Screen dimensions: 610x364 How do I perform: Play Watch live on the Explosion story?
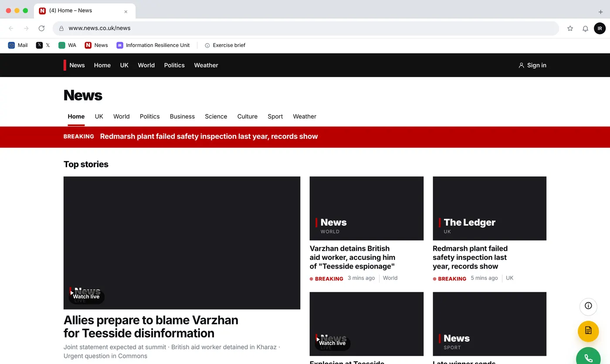332,344
